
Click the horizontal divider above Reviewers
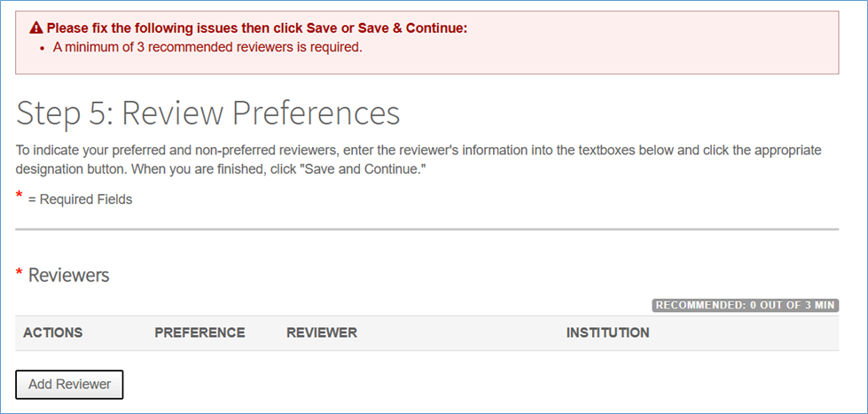(x=426, y=230)
